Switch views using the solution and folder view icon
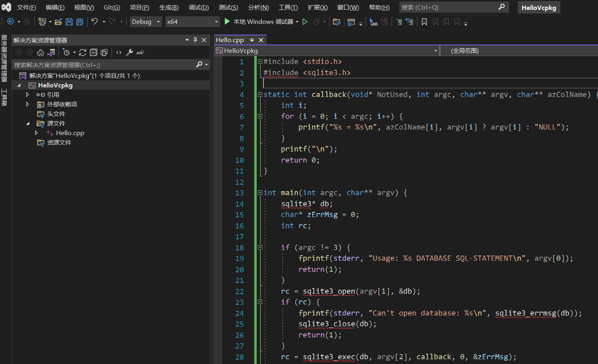This screenshot has height=364, width=598. coord(51,52)
